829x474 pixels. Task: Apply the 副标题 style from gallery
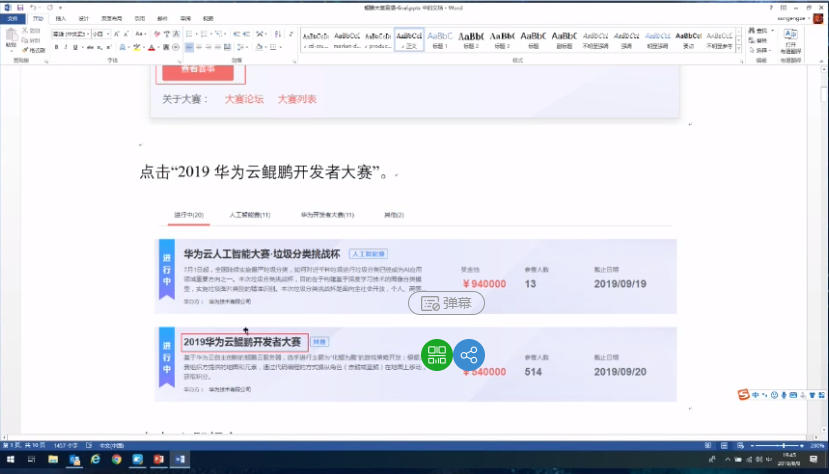pos(564,40)
